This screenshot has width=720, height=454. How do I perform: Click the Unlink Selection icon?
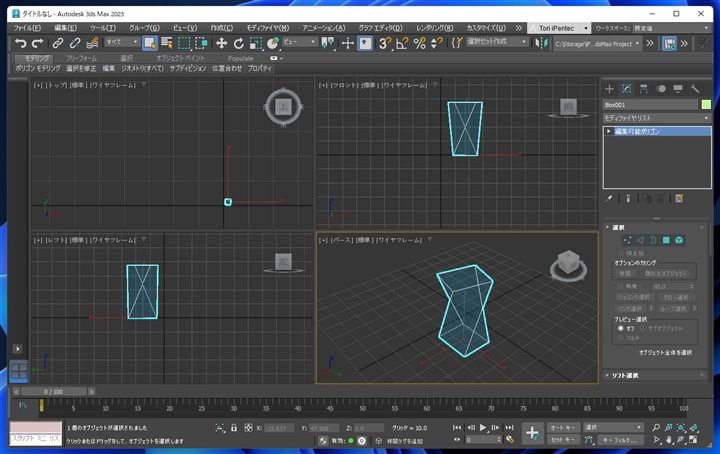[x=75, y=44]
